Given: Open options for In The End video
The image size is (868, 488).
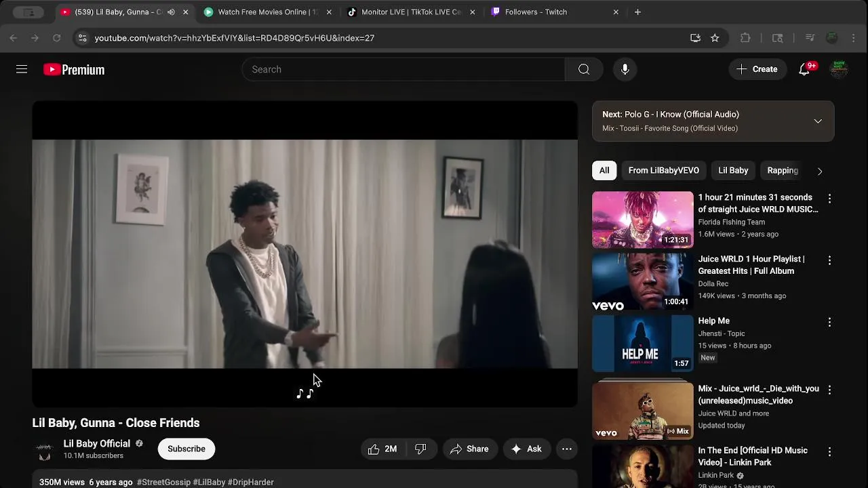Looking at the screenshot, I should point(829,451).
